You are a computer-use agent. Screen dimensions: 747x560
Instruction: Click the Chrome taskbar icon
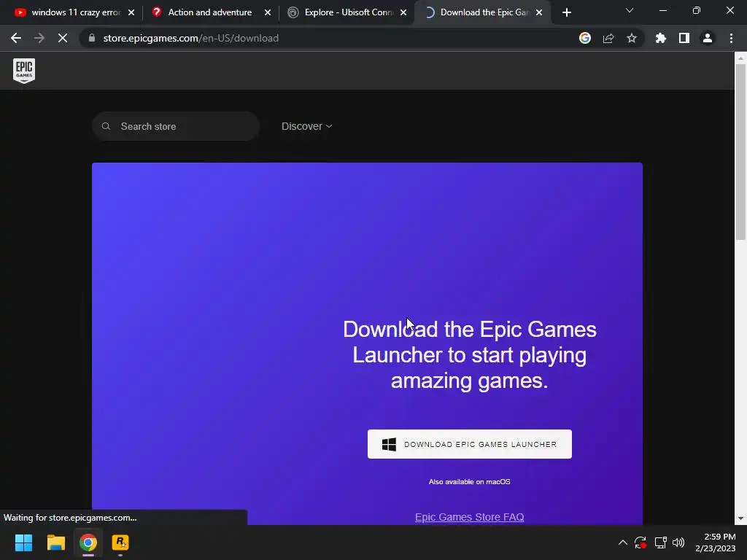click(88, 542)
